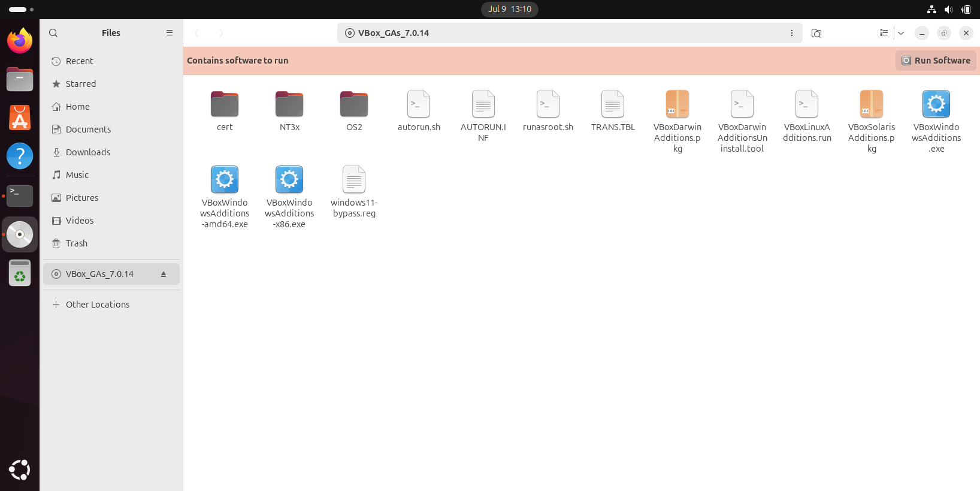Go back to the previous folder
Screen dimensions: 980x491
197,33
